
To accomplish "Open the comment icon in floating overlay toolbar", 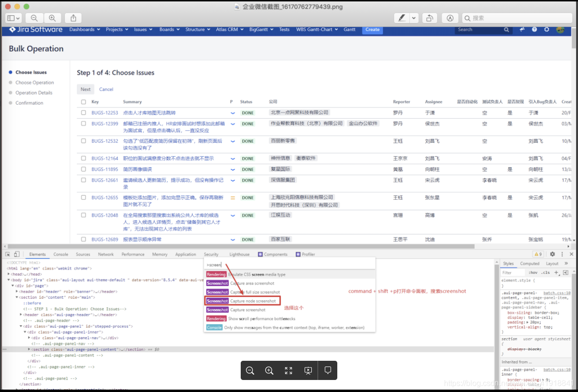I will [328, 370].
